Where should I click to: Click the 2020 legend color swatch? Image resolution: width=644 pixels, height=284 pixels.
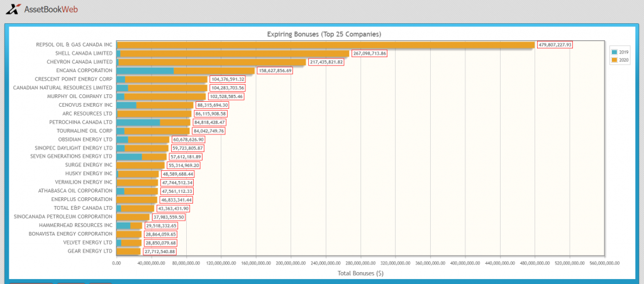pyautogui.click(x=614, y=60)
